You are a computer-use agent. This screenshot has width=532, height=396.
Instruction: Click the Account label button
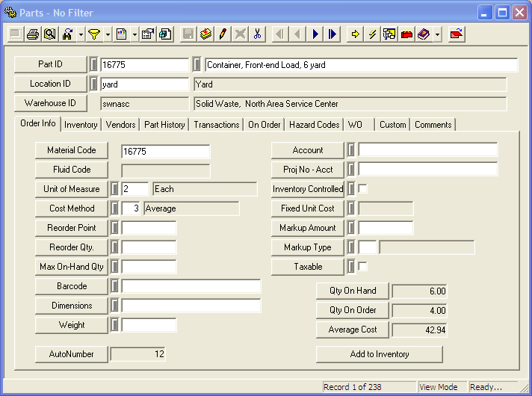click(x=308, y=150)
